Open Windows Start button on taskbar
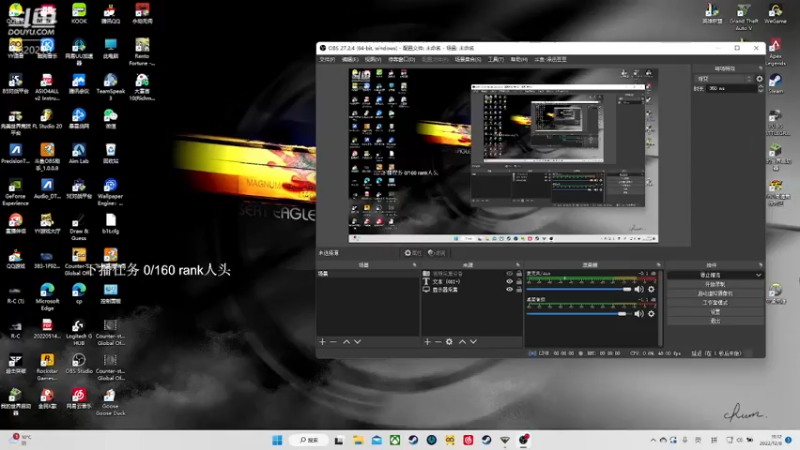The image size is (800, 450). click(277, 440)
